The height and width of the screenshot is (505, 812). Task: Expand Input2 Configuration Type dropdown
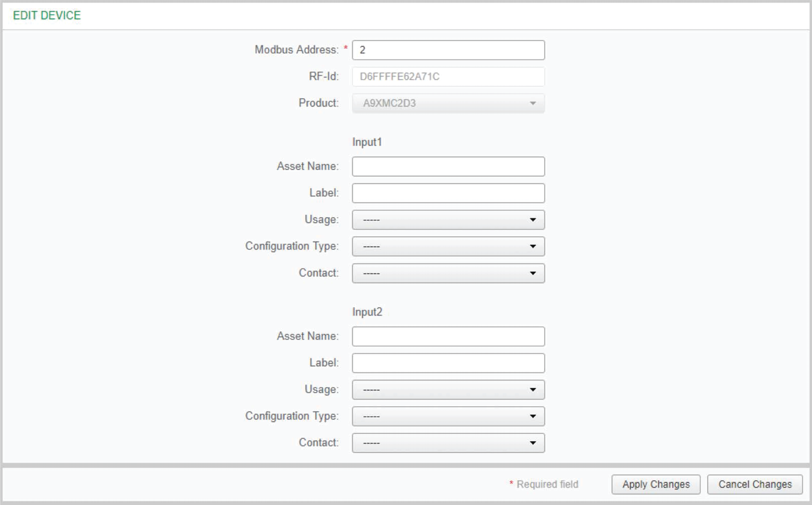coord(448,416)
